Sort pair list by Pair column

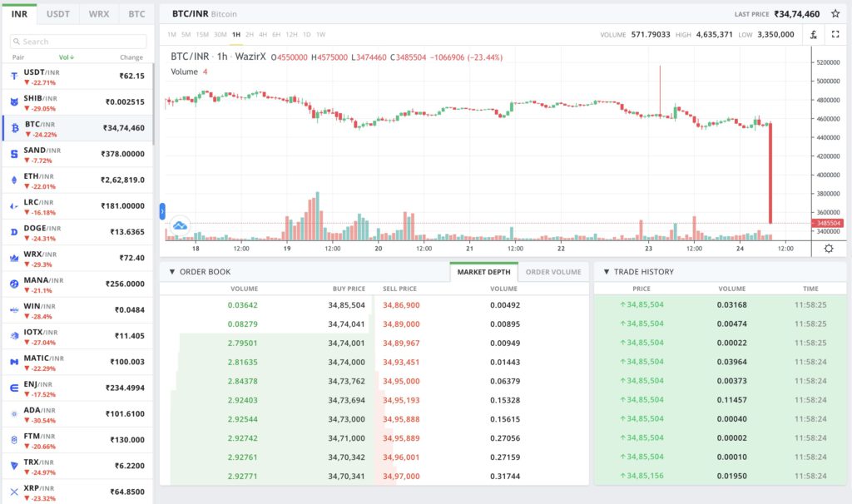click(x=18, y=57)
